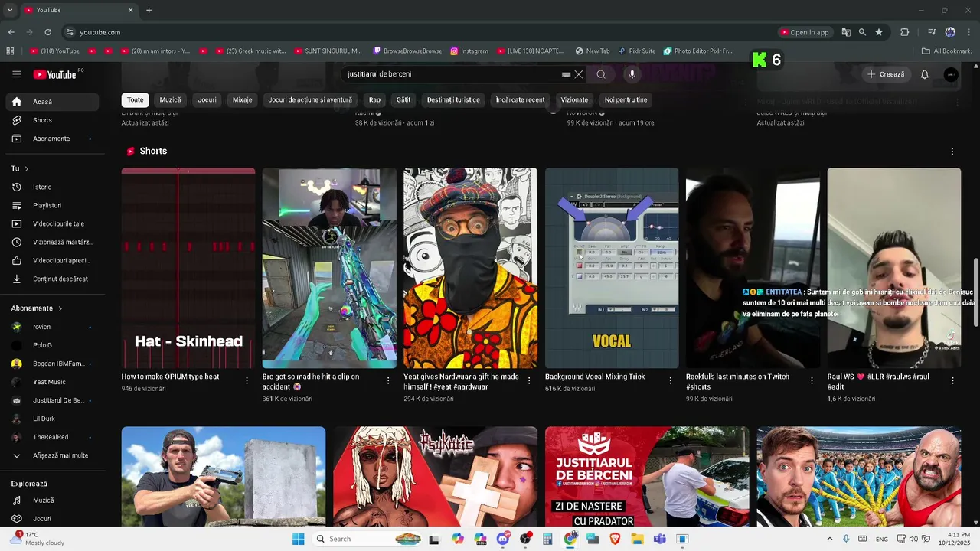Image resolution: width=980 pixels, height=551 pixels.
Task: Open Chrome extensions puzzle icon
Action: coord(905,32)
